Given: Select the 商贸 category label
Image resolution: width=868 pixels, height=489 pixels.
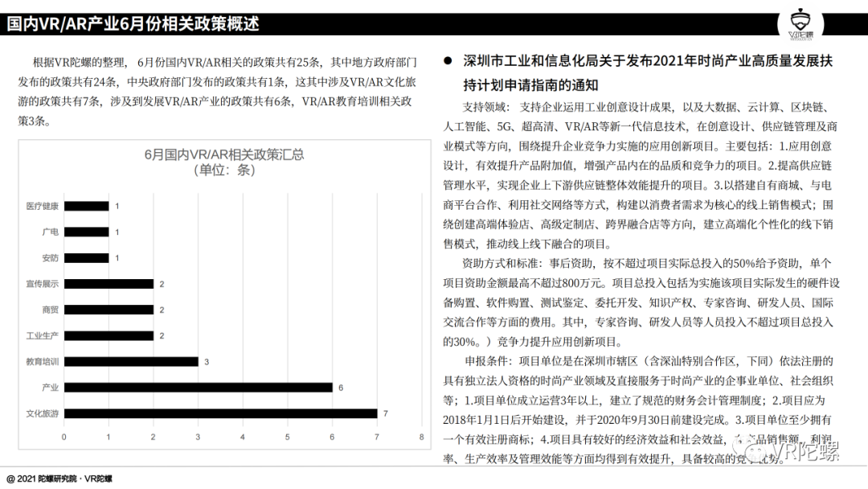Looking at the screenshot, I should [50, 310].
